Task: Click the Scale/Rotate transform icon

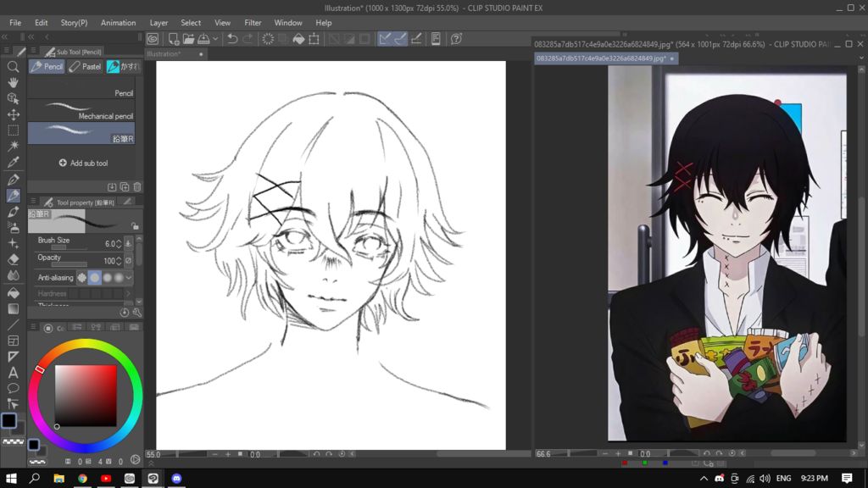Action: point(314,39)
